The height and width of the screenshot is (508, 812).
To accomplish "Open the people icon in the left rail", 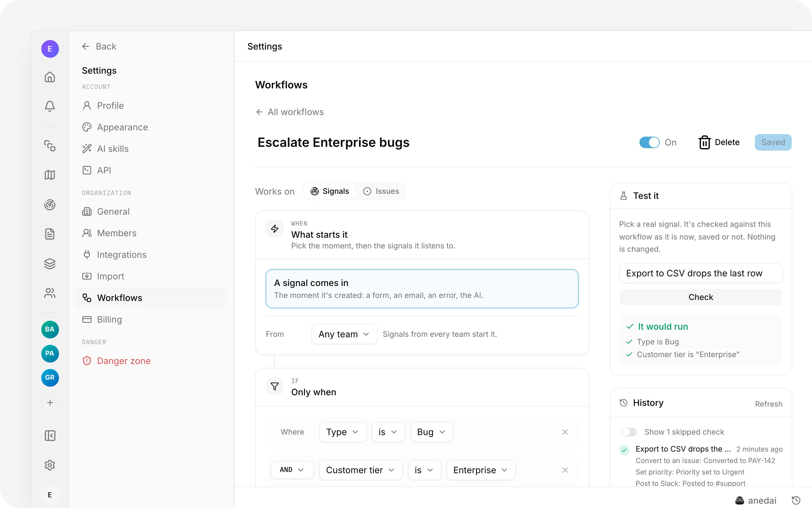I will coord(50,293).
